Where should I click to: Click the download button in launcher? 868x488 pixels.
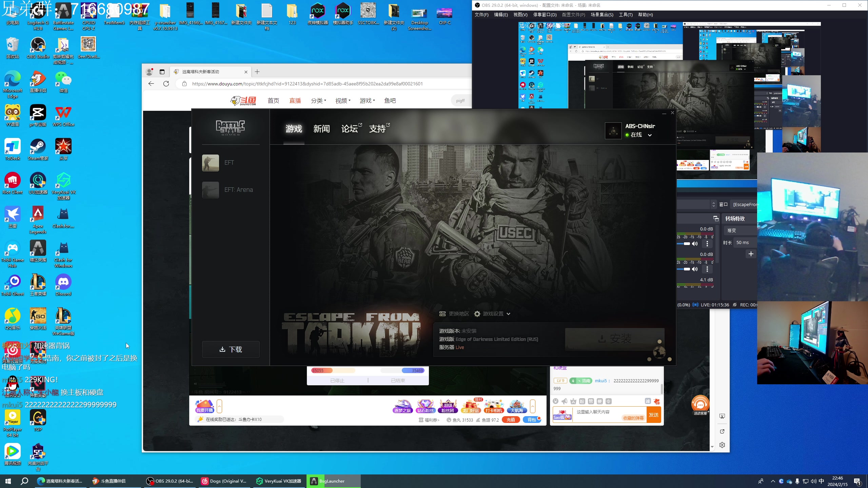(231, 349)
